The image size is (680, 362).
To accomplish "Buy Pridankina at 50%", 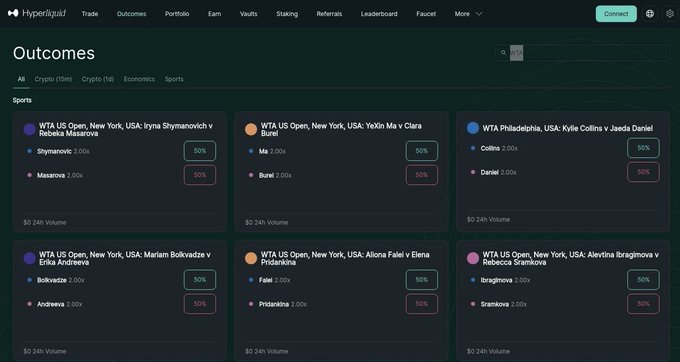I will pyautogui.click(x=422, y=304).
